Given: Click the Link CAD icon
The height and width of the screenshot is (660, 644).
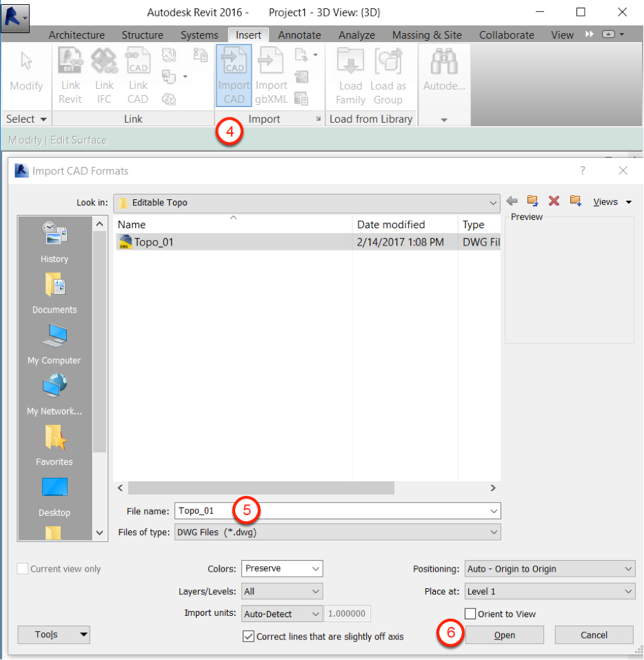Looking at the screenshot, I should pos(138,61).
